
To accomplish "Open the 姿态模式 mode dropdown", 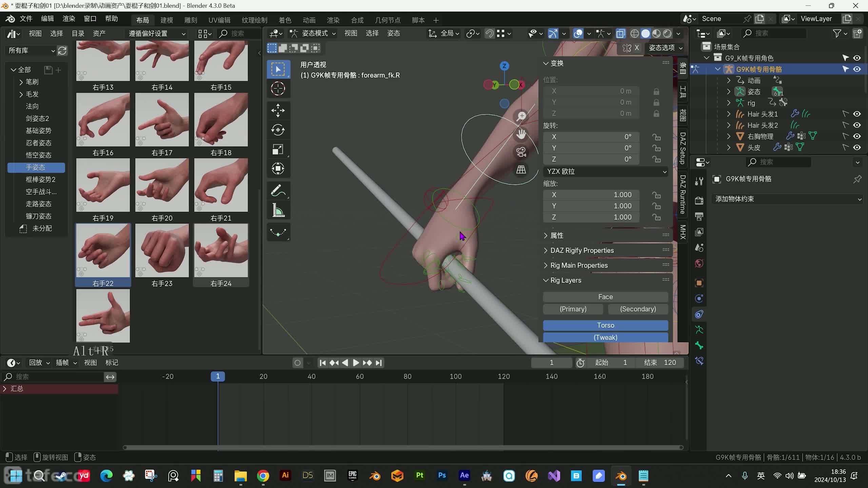I will pos(313,34).
